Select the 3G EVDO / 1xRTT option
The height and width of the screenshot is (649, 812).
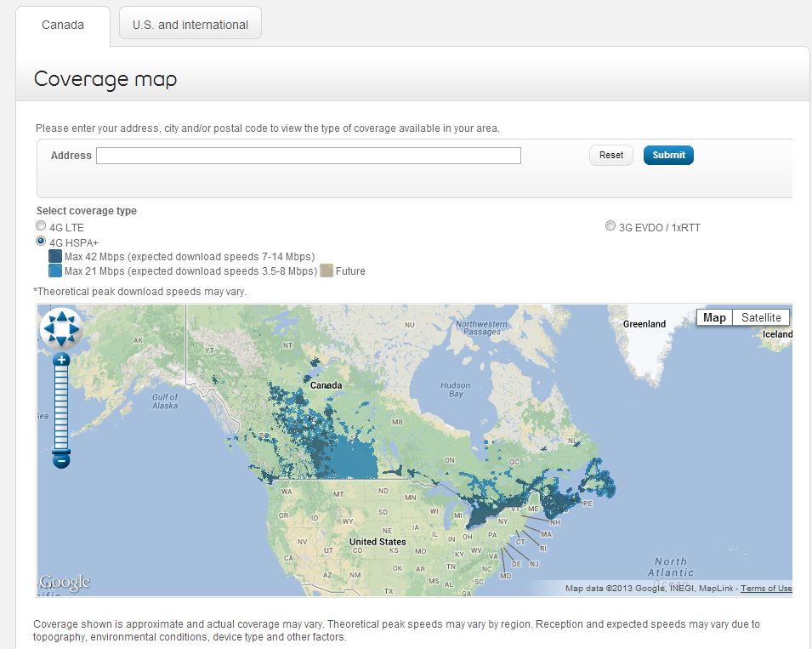click(610, 226)
